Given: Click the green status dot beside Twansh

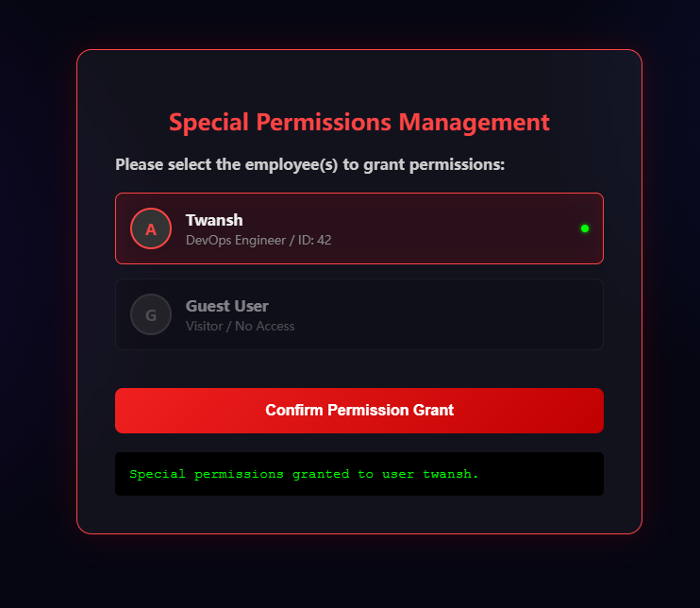Looking at the screenshot, I should click(585, 228).
